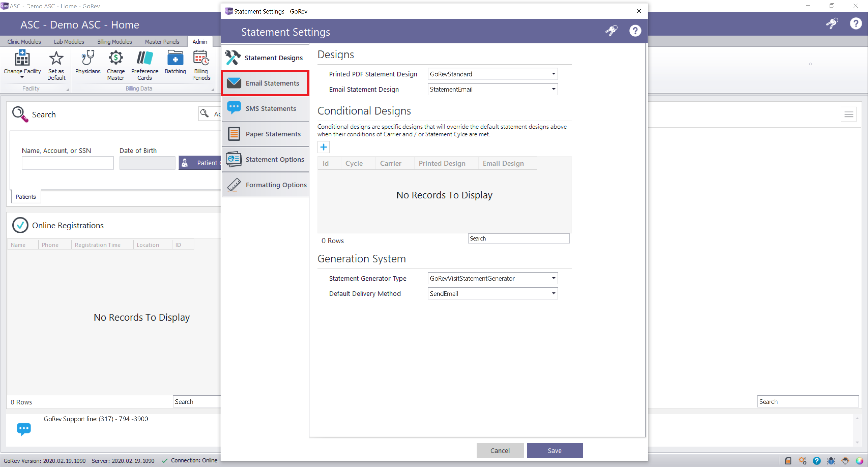Image resolution: width=868 pixels, height=467 pixels.
Task: Click the Online Registrations search box
Action: click(197, 402)
